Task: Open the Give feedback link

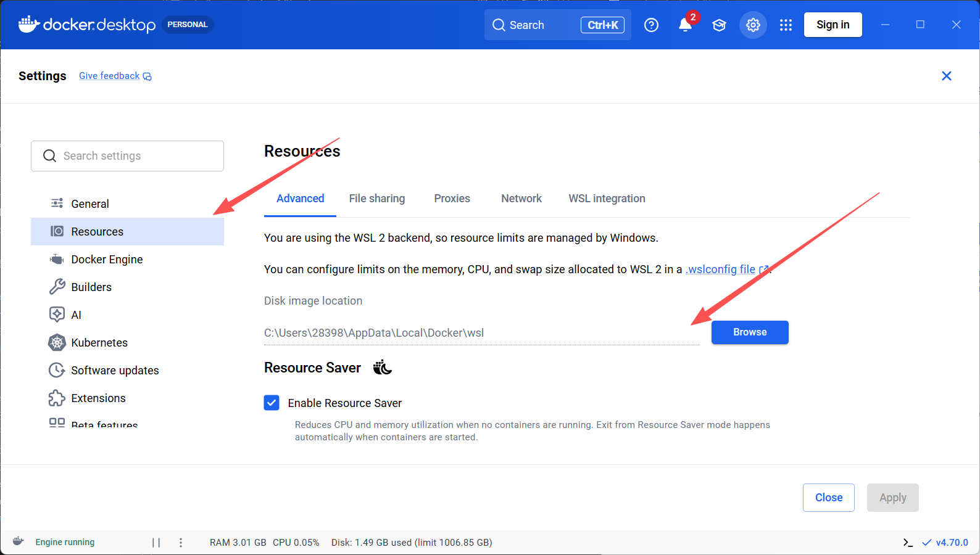Action: coord(109,76)
